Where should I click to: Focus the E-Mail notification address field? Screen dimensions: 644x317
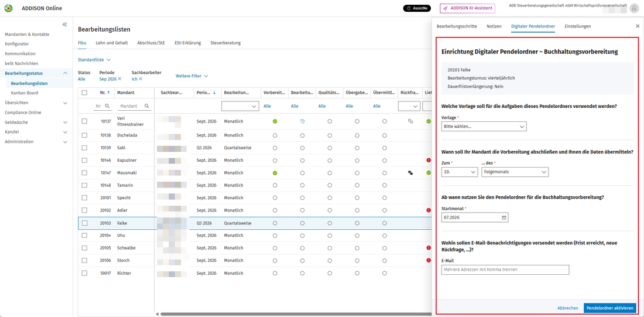pyautogui.click(x=505, y=270)
